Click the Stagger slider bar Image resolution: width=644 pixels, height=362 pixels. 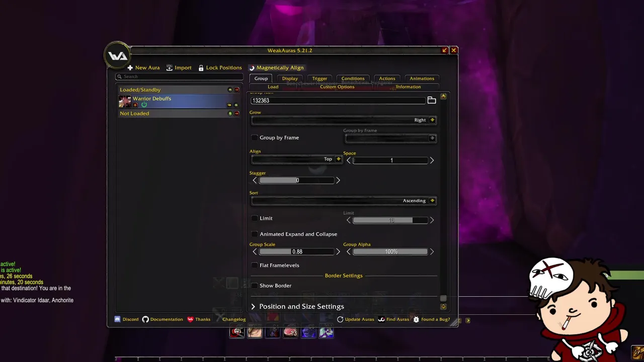296,180
